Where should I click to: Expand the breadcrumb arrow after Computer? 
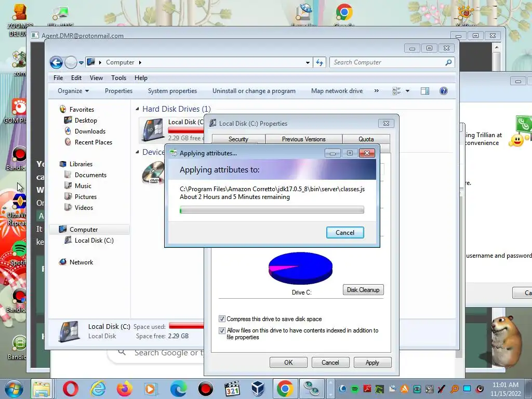(x=140, y=62)
